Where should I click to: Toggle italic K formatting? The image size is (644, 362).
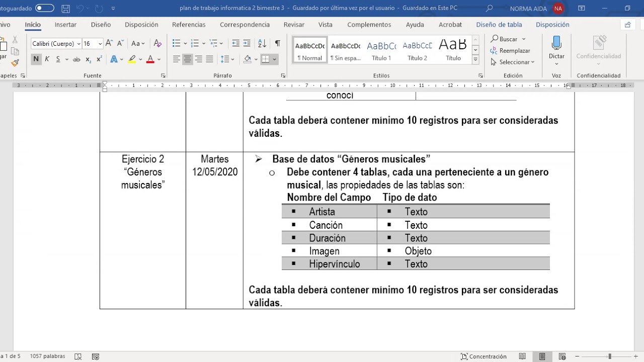tap(47, 59)
